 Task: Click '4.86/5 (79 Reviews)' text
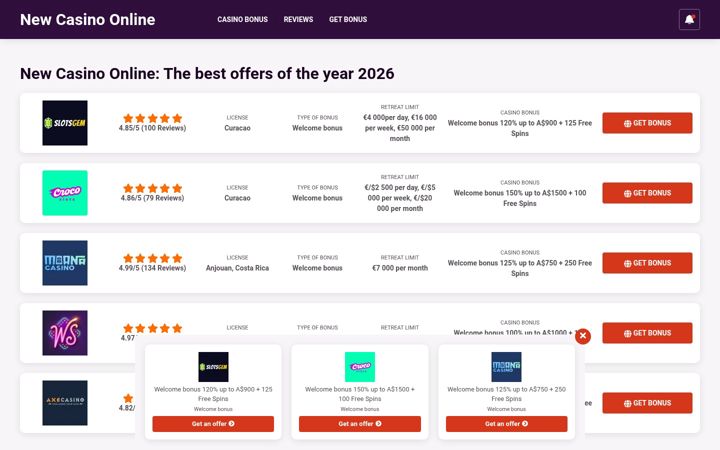(x=152, y=198)
